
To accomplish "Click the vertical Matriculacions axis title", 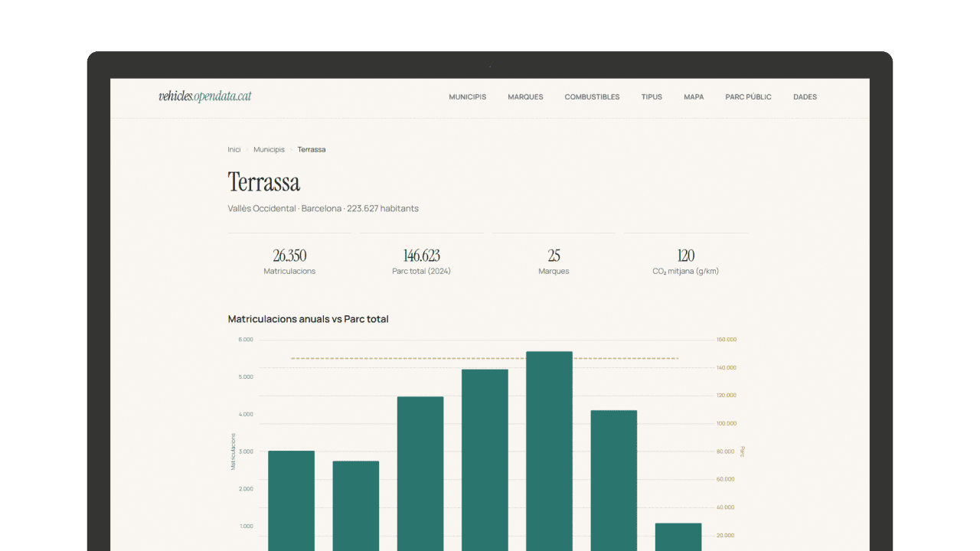I will coord(234,451).
